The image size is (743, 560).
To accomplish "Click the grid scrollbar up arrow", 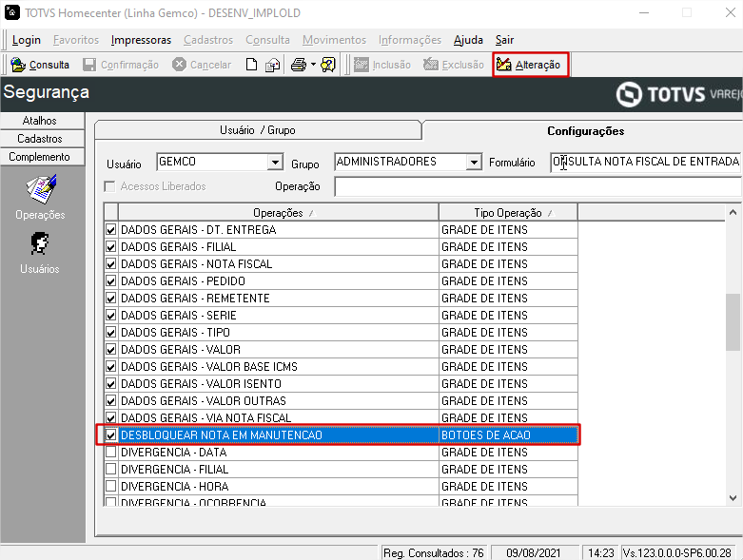I will pyautogui.click(x=733, y=212).
